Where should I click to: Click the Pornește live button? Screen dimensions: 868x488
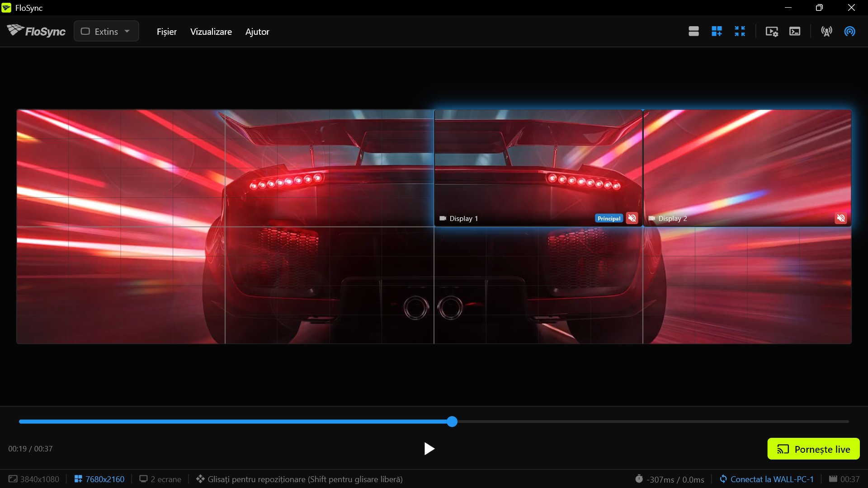pyautogui.click(x=813, y=449)
